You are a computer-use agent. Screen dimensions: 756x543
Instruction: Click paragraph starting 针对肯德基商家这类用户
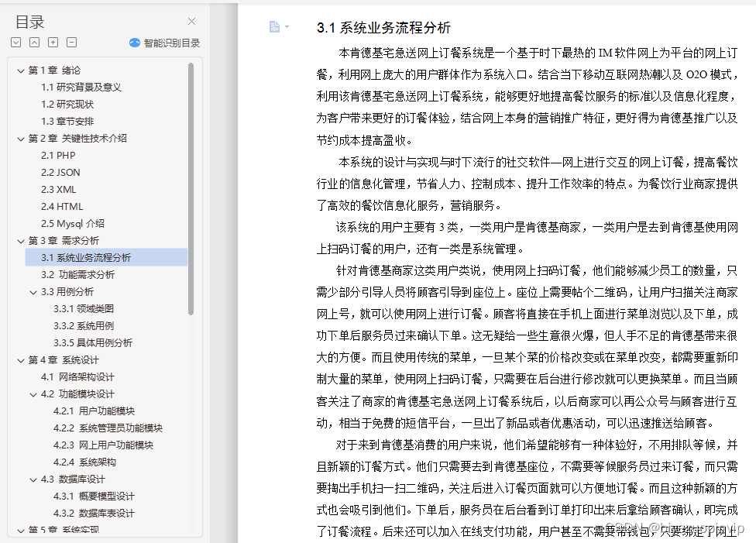click(527, 347)
